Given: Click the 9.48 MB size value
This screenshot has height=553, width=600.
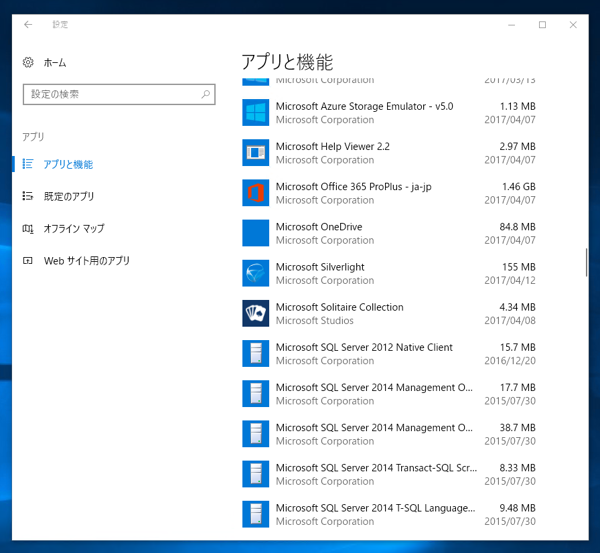Looking at the screenshot, I should 517,508.
